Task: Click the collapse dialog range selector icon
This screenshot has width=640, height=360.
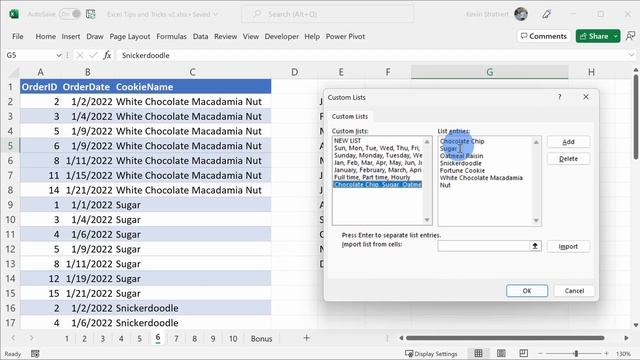Action: pos(535,246)
